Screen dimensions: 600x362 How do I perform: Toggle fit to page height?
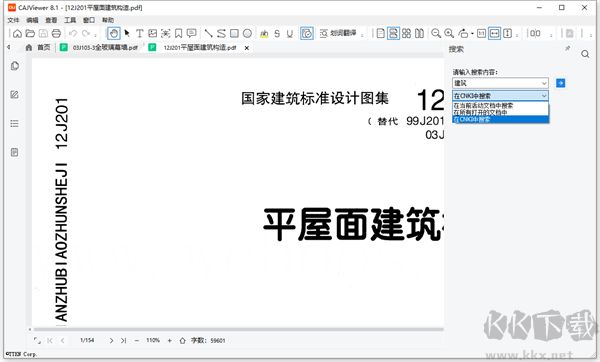pos(507,34)
